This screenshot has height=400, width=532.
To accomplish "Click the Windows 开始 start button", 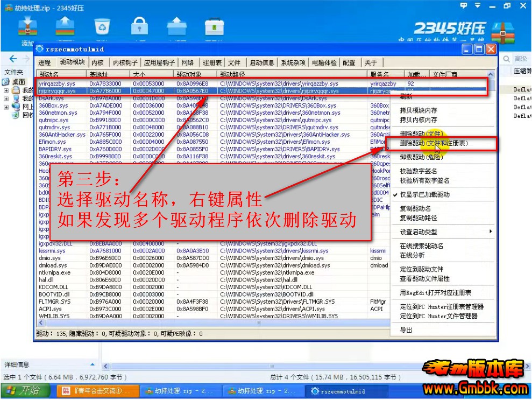I will [25, 390].
